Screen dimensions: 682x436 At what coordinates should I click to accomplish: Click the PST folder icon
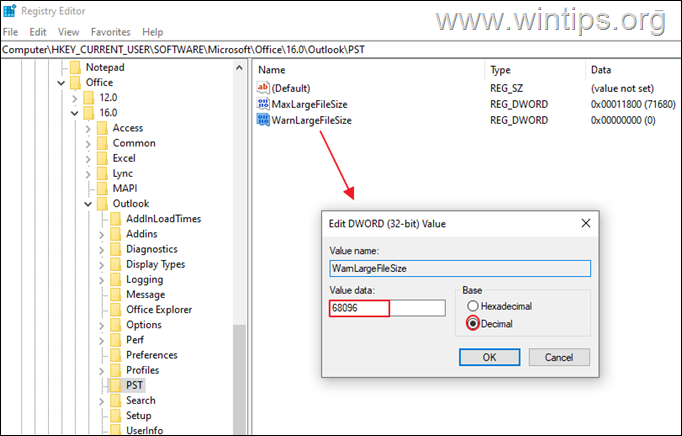tap(116, 385)
